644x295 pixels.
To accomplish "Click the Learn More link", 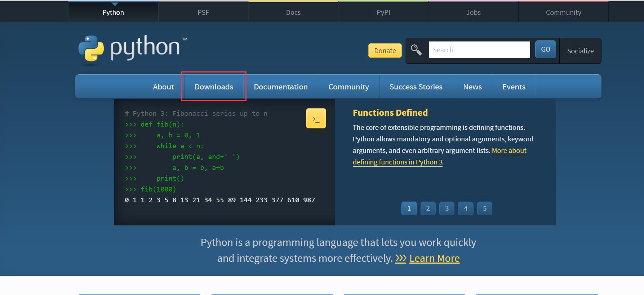I will click(x=435, y=258).
